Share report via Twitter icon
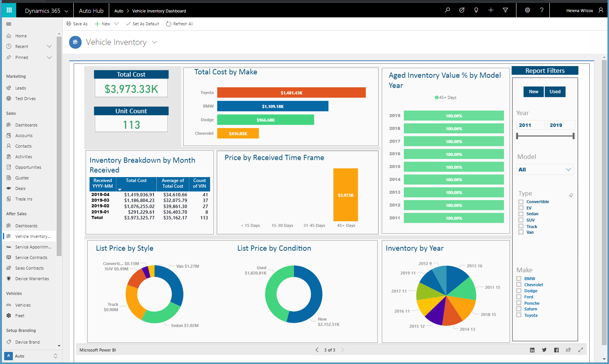This screenshot has height=364, width=609. coord(544,350)
